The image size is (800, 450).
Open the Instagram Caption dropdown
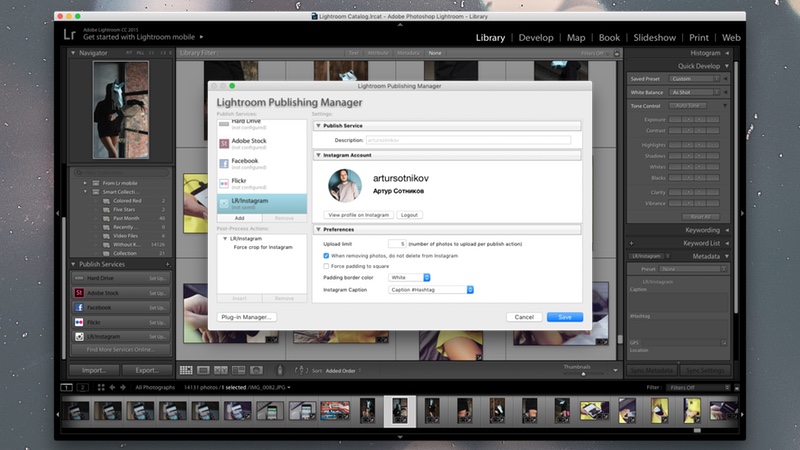pyautogui.click(x=430, y=290)
